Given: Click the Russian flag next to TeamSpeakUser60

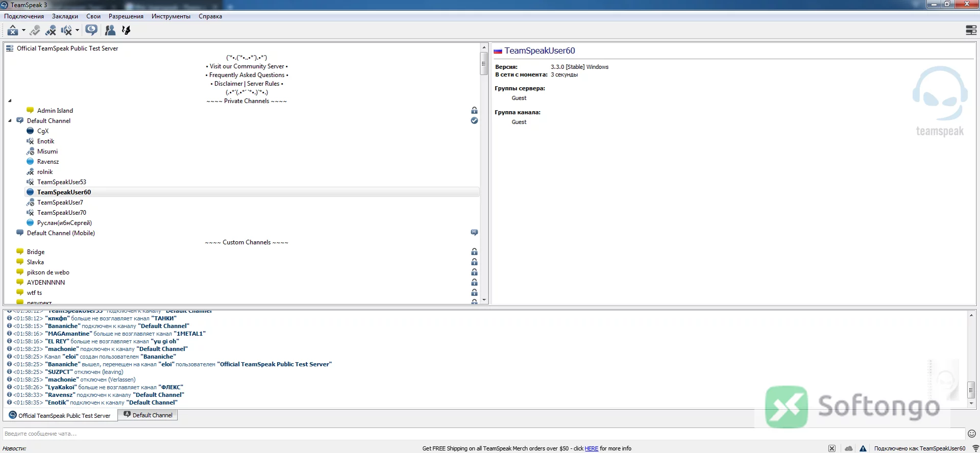Looking at the screenshot, I should pos(498,51).
